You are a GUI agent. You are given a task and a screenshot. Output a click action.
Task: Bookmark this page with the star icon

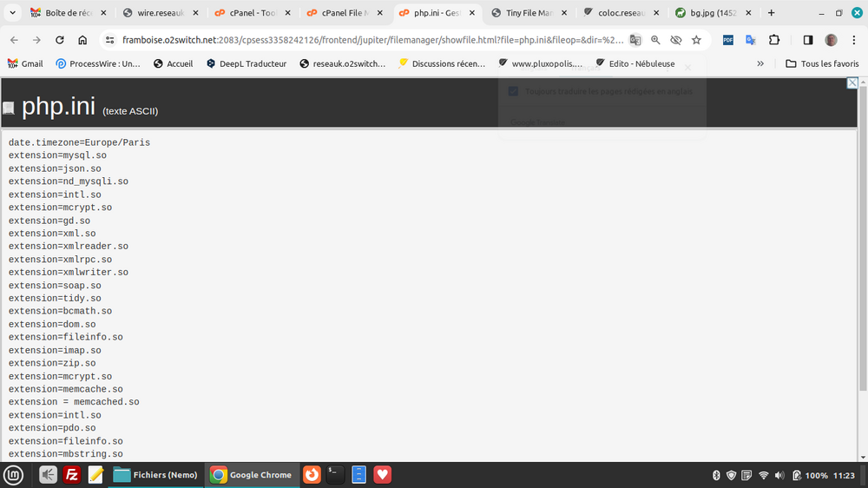696,40
